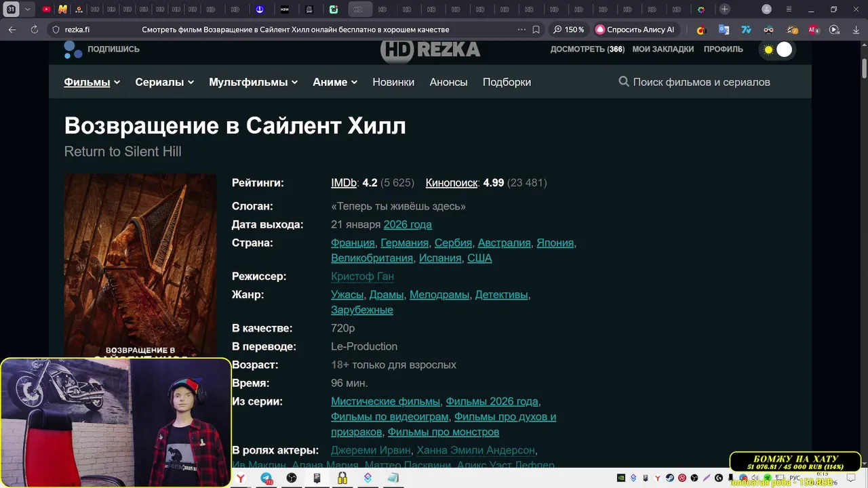868x488 pixels.
Task: Open the Фильмы по видеоиграм collection
Action: [x=390, y=417]
